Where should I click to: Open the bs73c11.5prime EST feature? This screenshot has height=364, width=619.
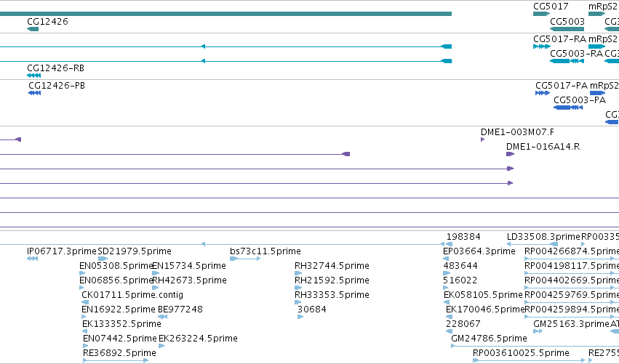(x=245, y=259)
